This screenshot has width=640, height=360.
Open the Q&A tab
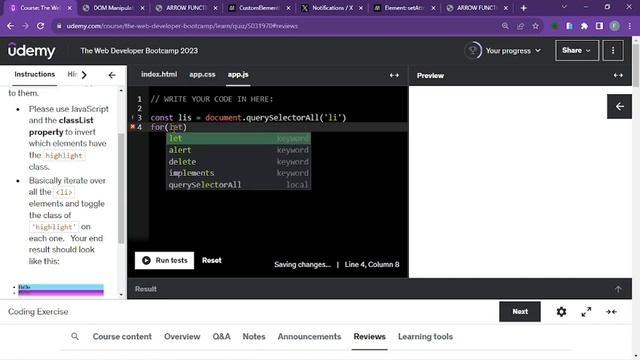pyautogui.click(x=221, y=337)
